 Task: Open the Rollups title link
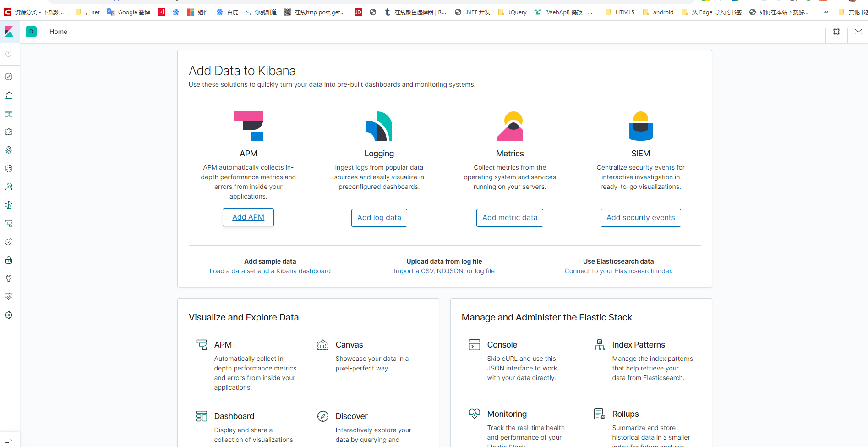(625, 414)
